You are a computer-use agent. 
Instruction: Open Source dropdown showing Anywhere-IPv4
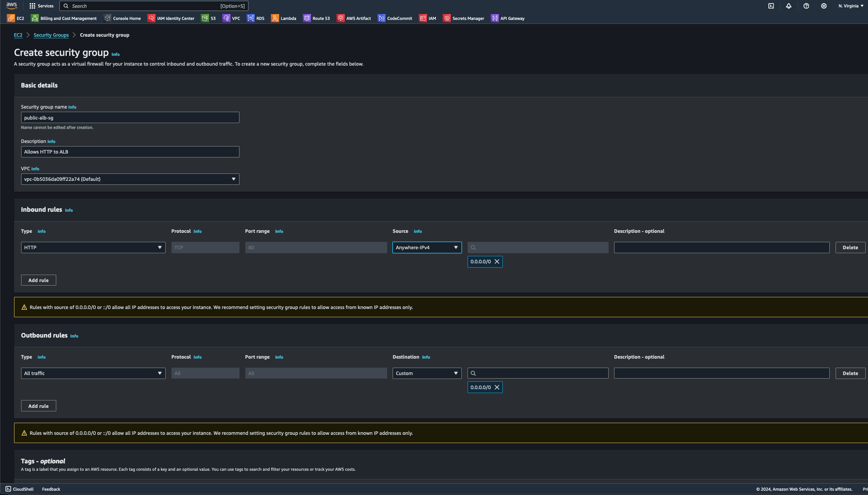point(427,248)
